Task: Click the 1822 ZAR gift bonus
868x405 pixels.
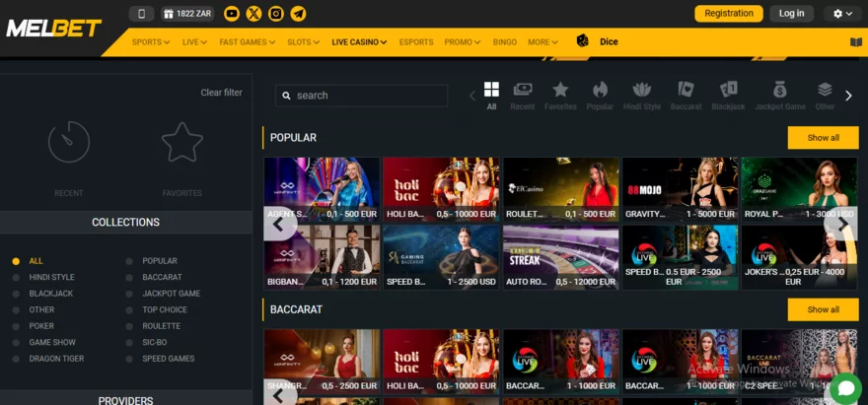Action: click(x=187, y=14)
